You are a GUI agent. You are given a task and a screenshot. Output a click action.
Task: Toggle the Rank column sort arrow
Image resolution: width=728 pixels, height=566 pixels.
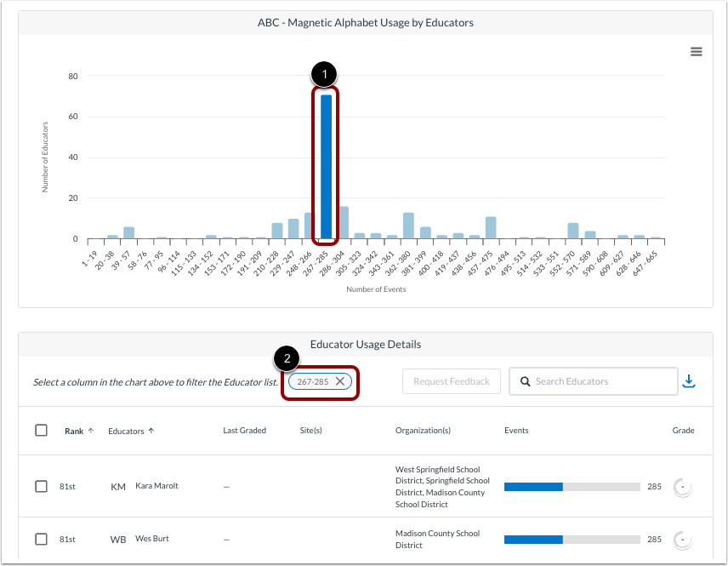[x=88, y=430]
